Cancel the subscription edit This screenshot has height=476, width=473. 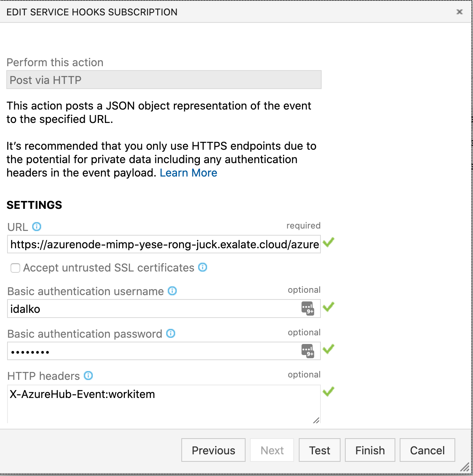427,450
